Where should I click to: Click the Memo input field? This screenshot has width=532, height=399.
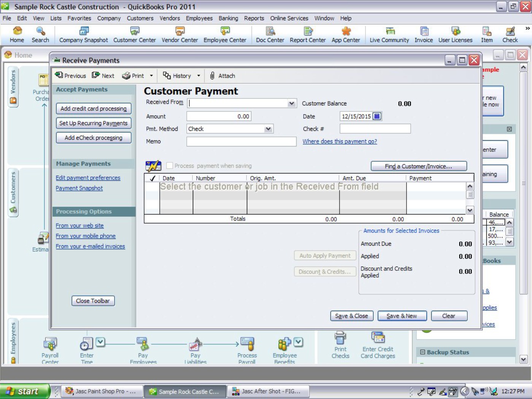(x=241, y=141)
